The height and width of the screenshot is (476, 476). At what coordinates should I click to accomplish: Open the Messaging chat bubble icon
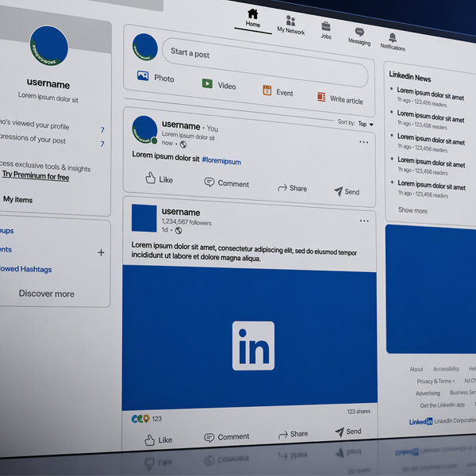tap(359, 32)
